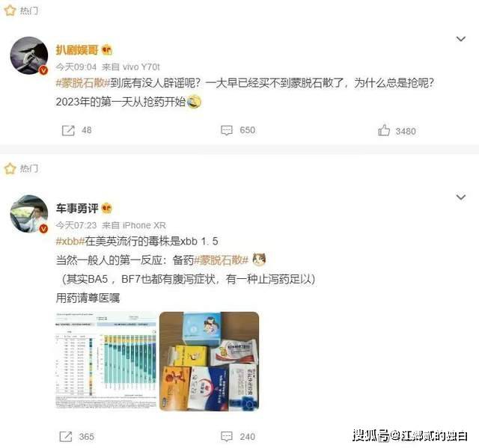This screenshot has width=479, height=448.
Task: Click repost icon showing 365
Action: [x=66, y=436]
